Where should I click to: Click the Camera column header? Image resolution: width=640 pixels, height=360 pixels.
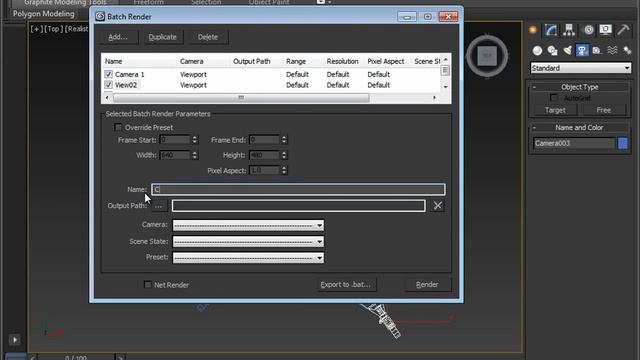[x=191, y=61]
